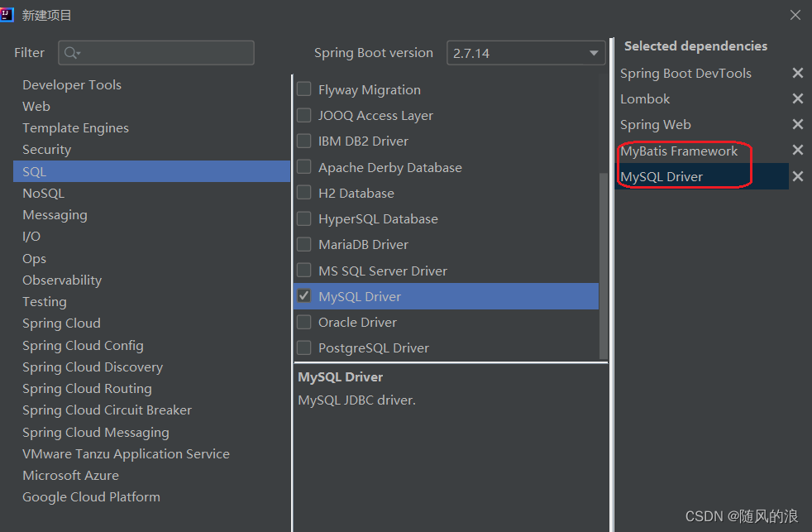812x532 pixels.
Task: Select Spring Boot DevTools in selected dependencies
Action: [685, 73]
